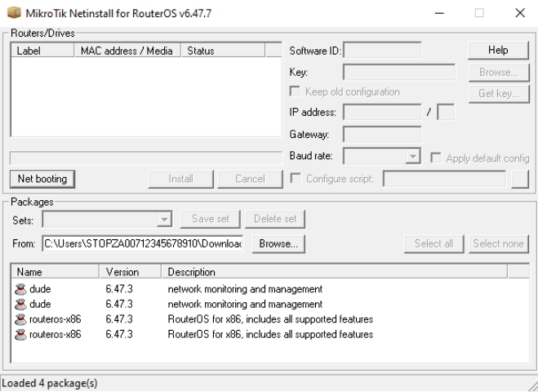The image size is (538, 392).
Task: Click the netmask field after the slash
Action: [446, 112]
